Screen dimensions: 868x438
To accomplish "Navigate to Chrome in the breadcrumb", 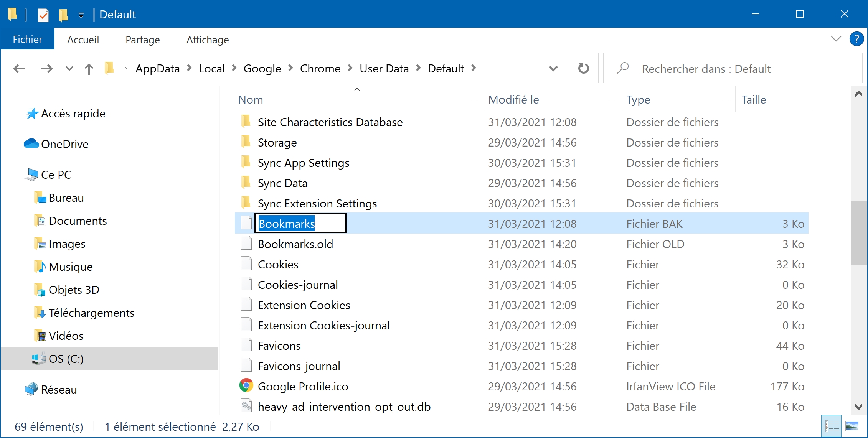I will click(320, 69).
